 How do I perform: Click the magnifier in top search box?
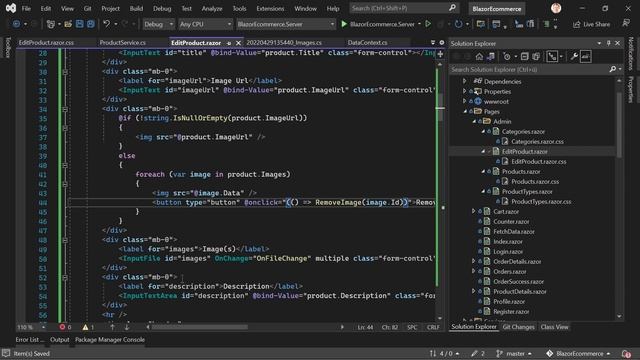click(x=452, y=8)
